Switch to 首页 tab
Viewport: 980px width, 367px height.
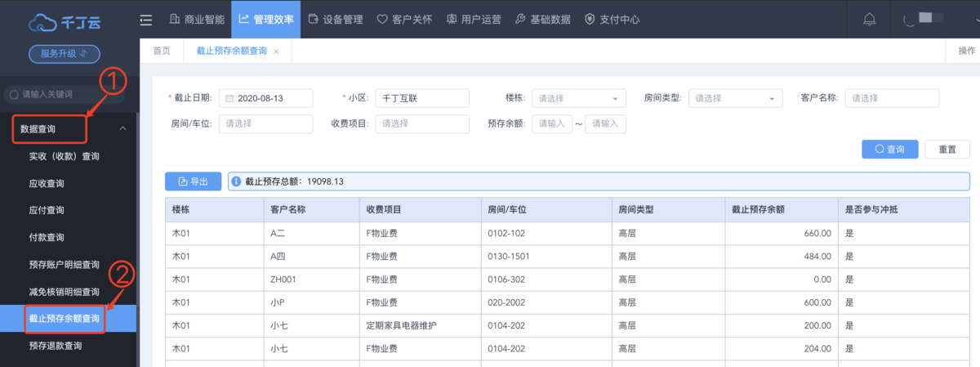[x=162, y=51]
